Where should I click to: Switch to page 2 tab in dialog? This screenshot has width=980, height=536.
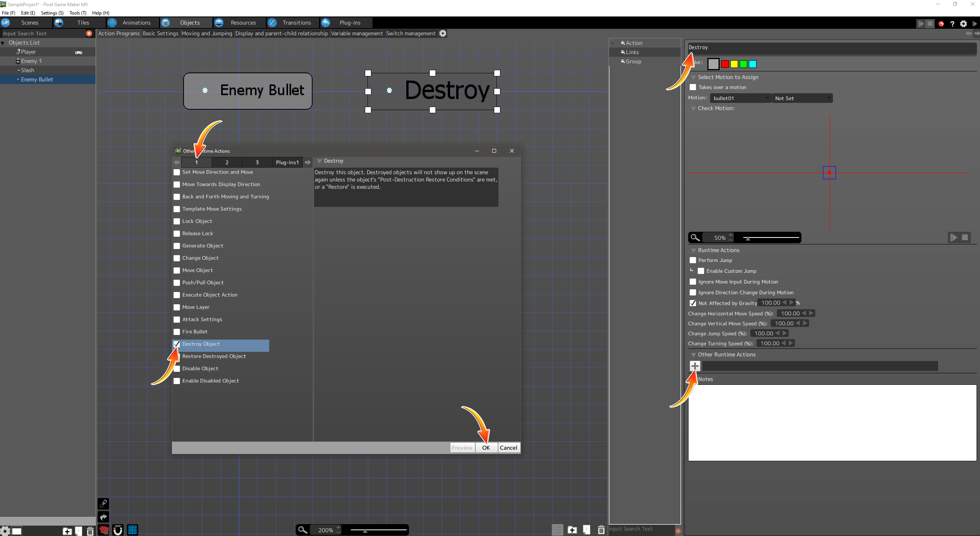click(227, 162)
